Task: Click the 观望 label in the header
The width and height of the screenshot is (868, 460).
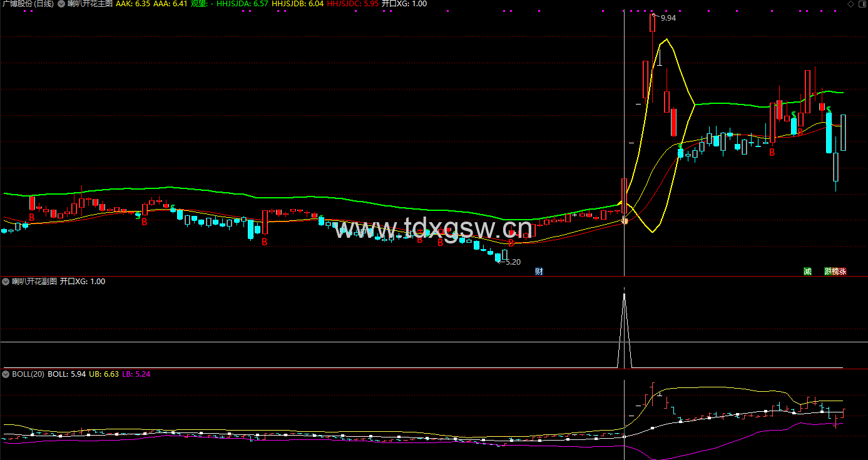Action: click(x=200, y=4)
